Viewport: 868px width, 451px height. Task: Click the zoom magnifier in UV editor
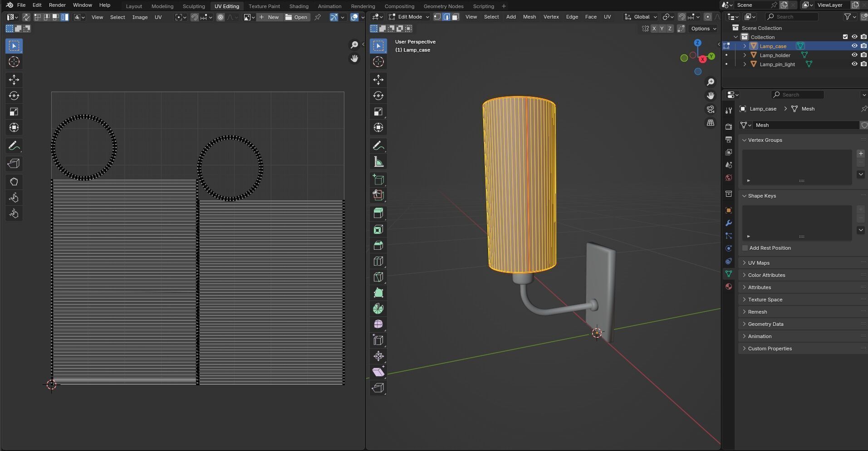354,44
